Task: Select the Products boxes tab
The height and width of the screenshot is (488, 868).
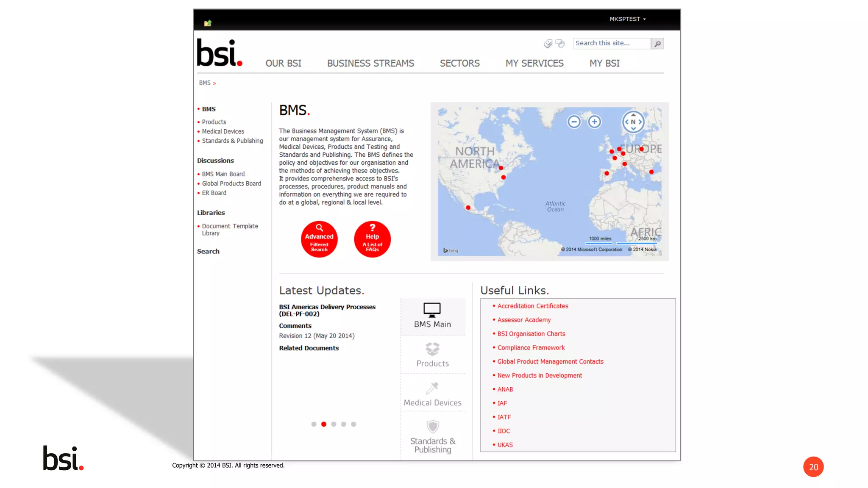Action: pos(433,355)
